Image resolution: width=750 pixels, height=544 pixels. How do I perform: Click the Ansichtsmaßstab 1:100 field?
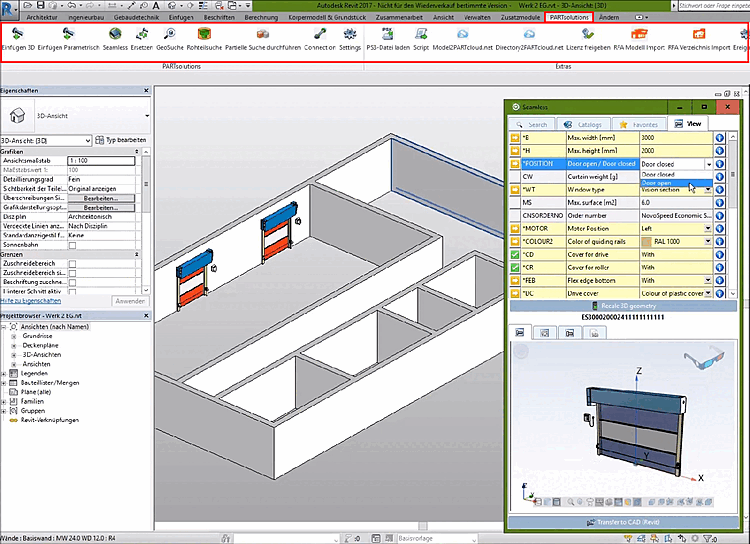(x=101, y=161)
